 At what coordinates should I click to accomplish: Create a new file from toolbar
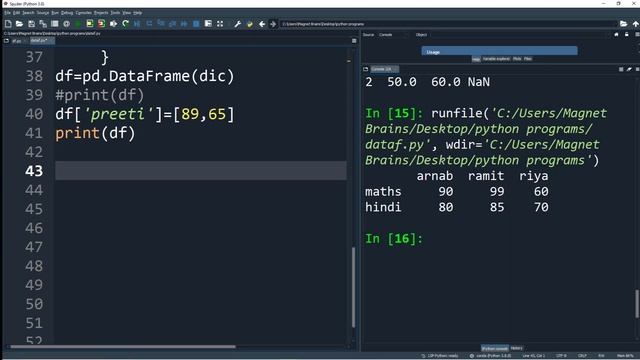click(x=8, y=24)
